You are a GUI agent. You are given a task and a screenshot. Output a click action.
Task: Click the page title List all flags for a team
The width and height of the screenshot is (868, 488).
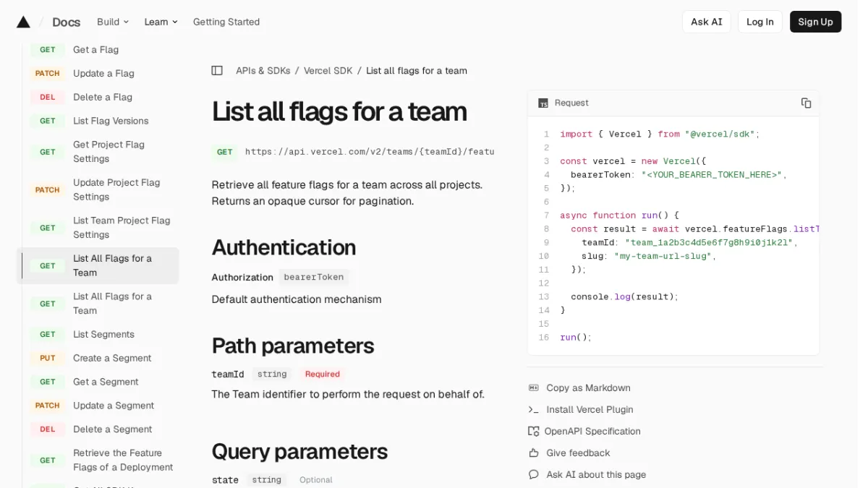click(x=339, y=112)
